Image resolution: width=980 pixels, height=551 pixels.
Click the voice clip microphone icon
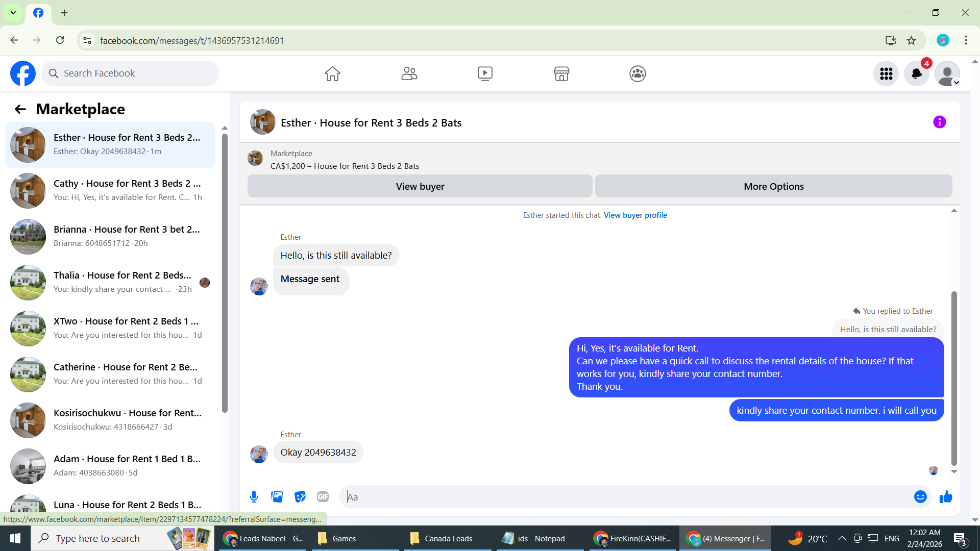pyautogui.click(x=254, y=496)
